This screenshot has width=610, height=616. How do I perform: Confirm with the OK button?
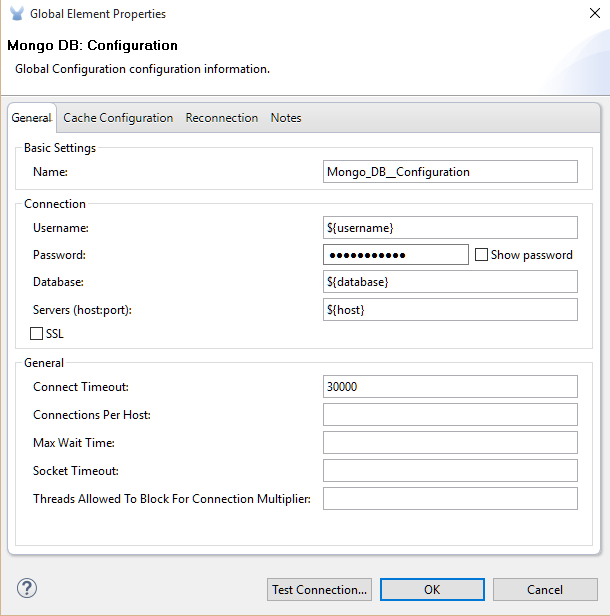[432, 589]
